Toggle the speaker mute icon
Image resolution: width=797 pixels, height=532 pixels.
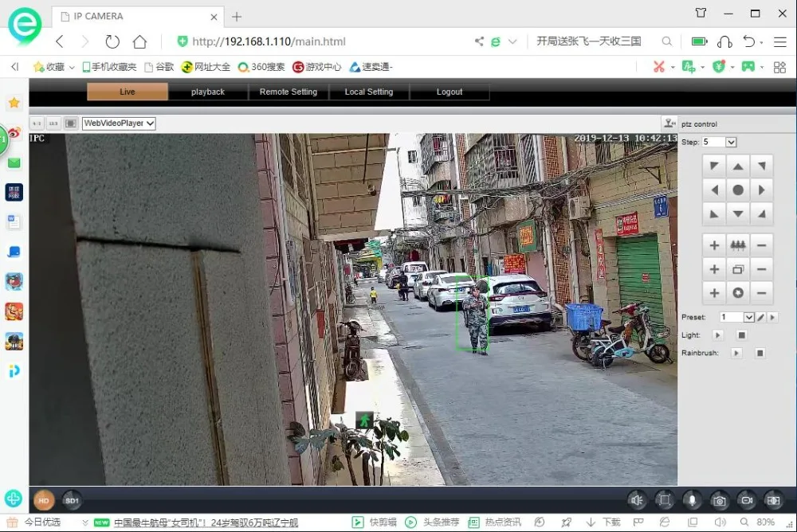click(x=637, y=500)
